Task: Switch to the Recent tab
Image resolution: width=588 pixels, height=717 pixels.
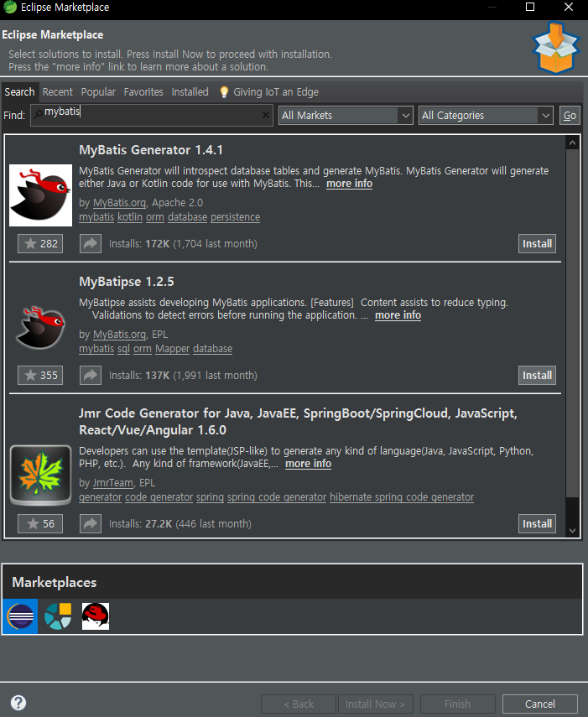Action: pyautogui.click(x=58, y=92)
